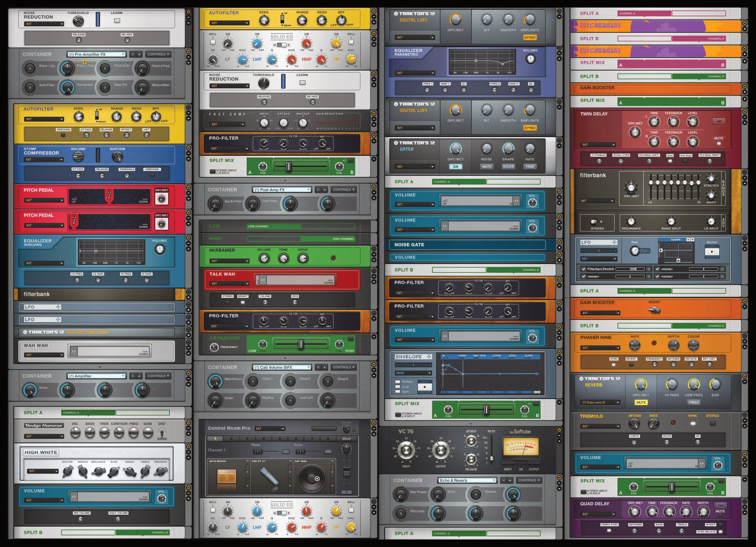
Task: Click the Split Mix crossfader below Pro-Filter
Action: (x=289, y=166)
